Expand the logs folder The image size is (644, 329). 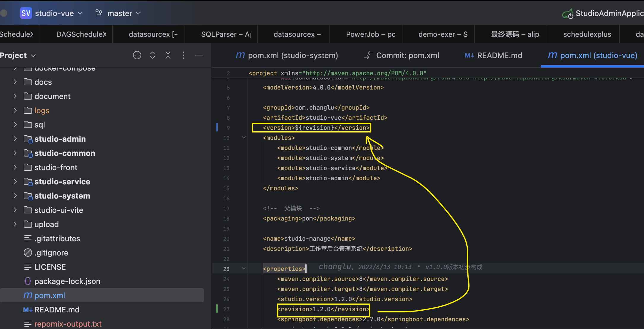click(x=15, y=110)
